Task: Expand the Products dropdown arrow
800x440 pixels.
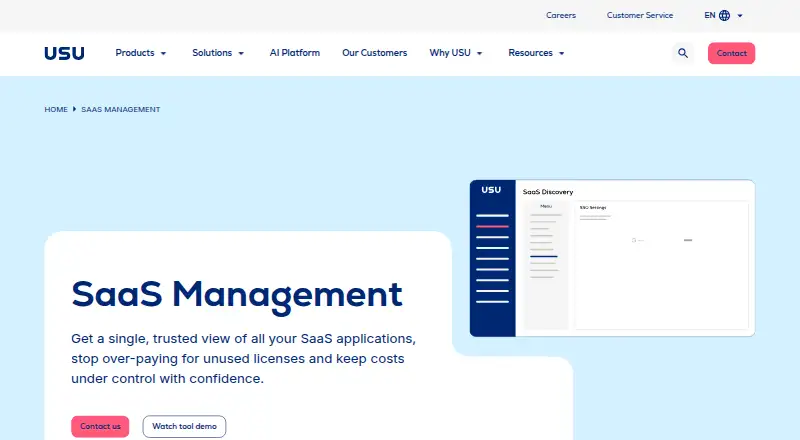Action: click(163, 53)
